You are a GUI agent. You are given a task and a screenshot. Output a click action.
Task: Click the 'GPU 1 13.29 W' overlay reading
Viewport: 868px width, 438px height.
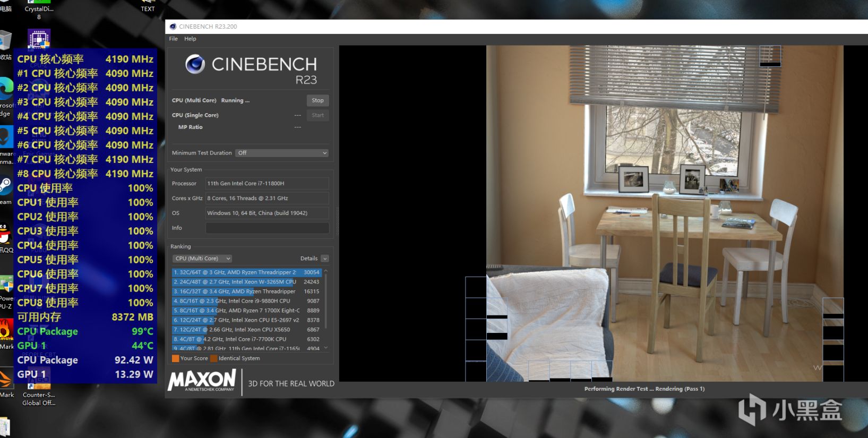click(x=85, y=374)
